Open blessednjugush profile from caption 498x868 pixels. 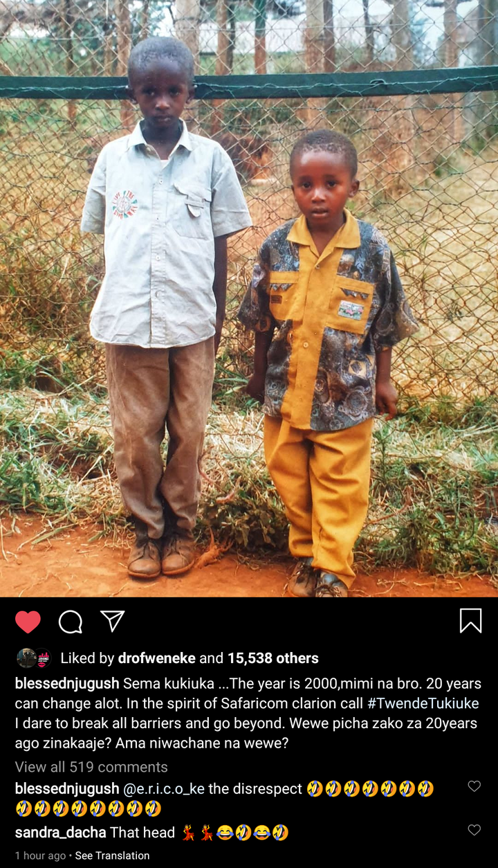[67, 684]
